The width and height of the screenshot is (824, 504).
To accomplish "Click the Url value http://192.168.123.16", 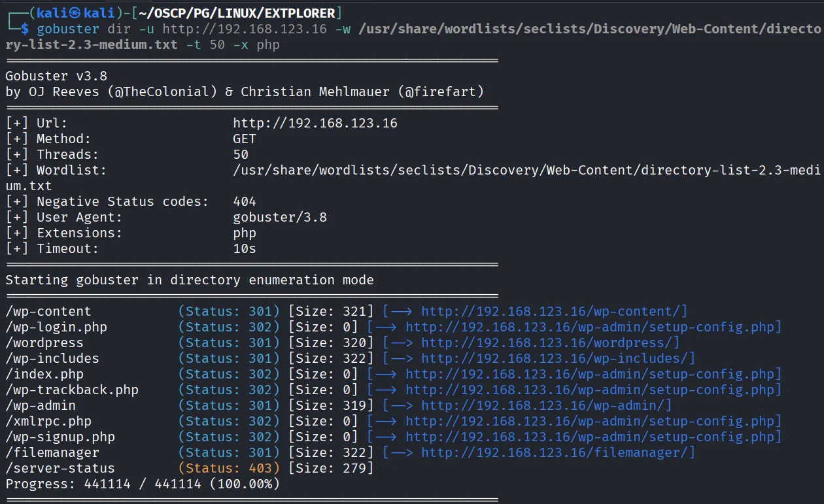I will tap(315, 123).
